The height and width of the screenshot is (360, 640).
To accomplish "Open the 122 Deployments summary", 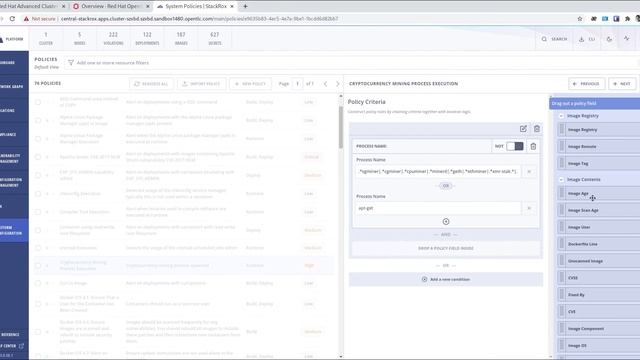I will (x=147, y=39).
